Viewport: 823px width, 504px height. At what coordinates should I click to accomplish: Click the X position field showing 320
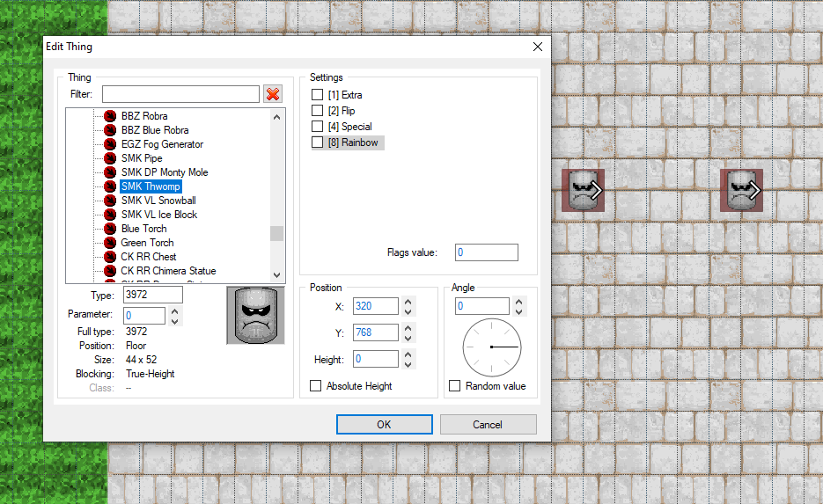(x=375, y=306)
